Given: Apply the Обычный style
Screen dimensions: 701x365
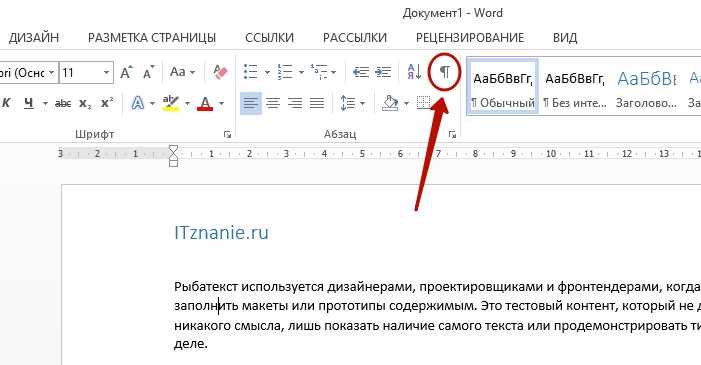Looking at the screenshot, I should (503, 87).
